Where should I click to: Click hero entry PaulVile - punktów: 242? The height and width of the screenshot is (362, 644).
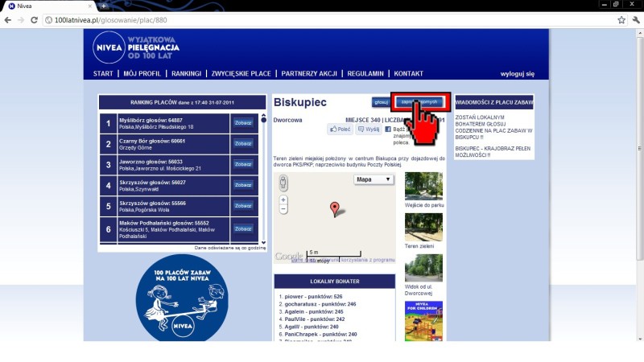pos(315,319)
